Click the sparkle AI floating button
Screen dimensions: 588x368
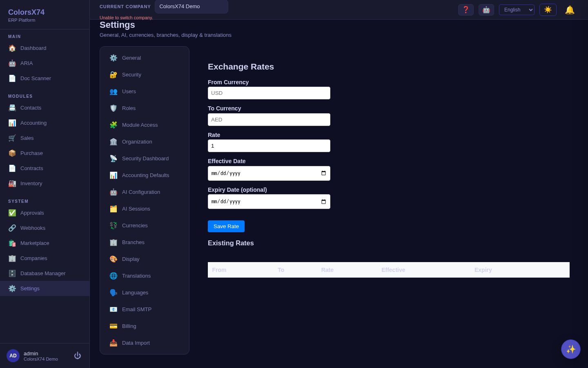(x=571, y=349)
